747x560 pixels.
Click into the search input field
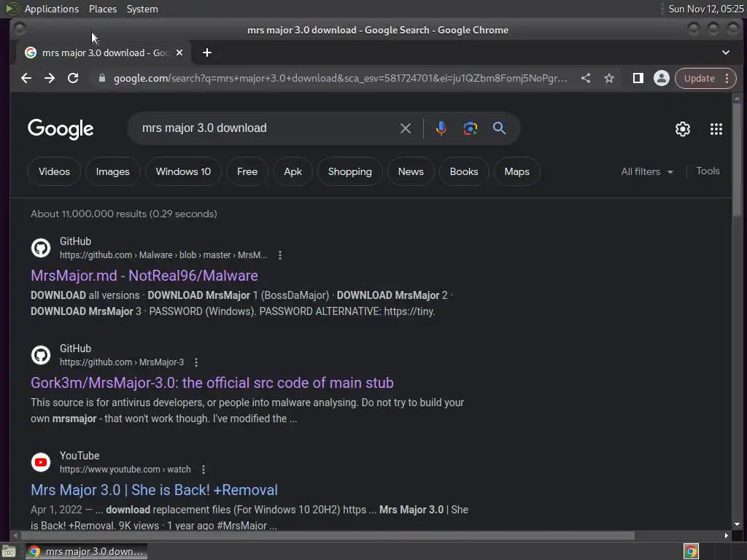[x=267, y=128]
